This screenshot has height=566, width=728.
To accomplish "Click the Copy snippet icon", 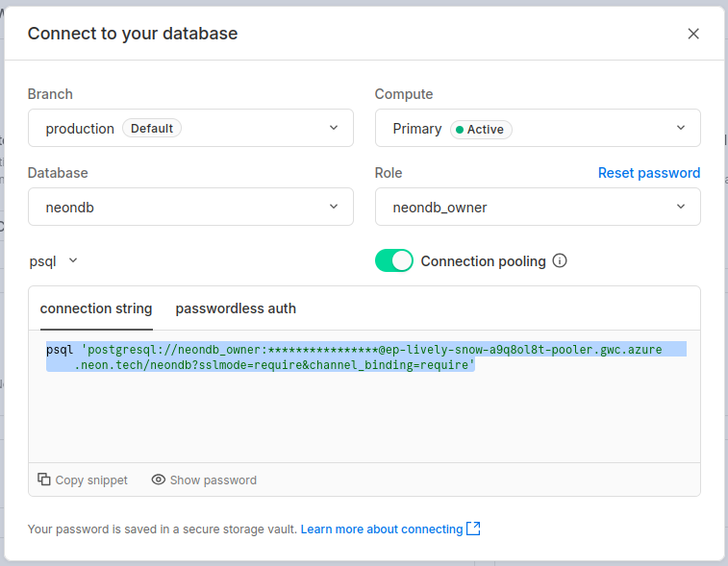I will coord(44,480).
